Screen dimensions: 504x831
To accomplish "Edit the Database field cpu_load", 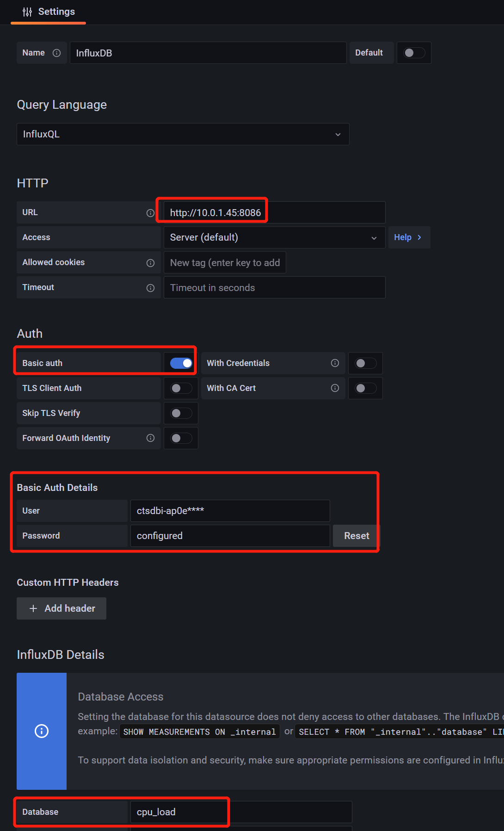I will (241, 812).
